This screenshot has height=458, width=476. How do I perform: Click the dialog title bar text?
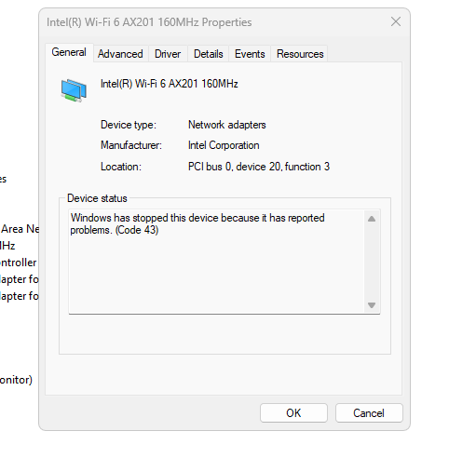[x=149, y=22]
